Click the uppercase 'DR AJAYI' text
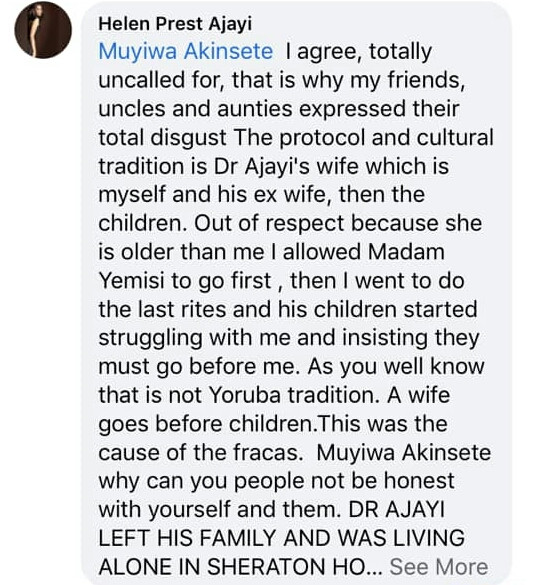 397,509
